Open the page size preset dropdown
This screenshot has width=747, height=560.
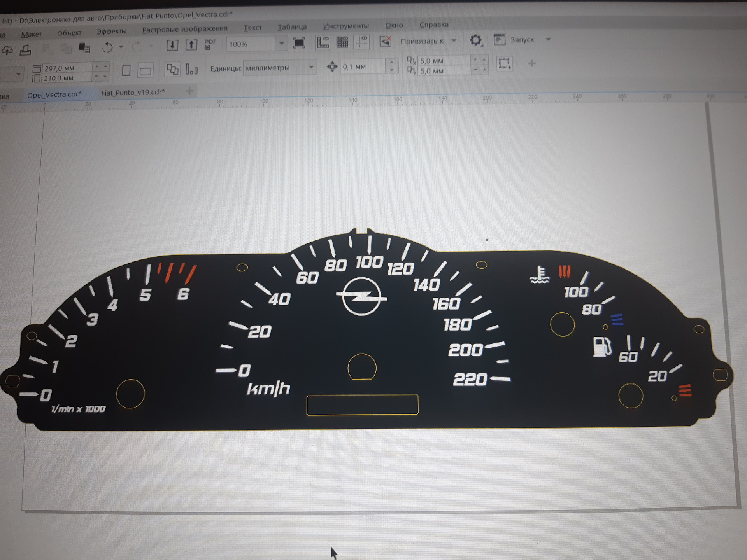coord(18,74)
